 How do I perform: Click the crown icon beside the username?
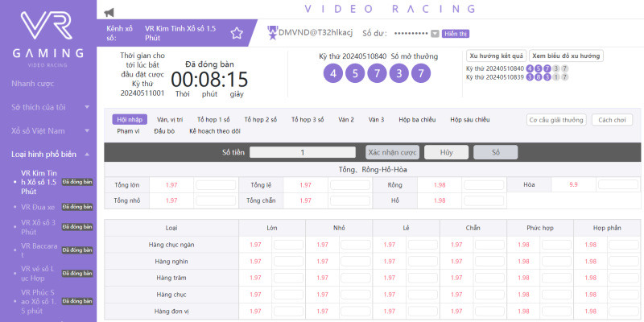[x=272, y=31]
